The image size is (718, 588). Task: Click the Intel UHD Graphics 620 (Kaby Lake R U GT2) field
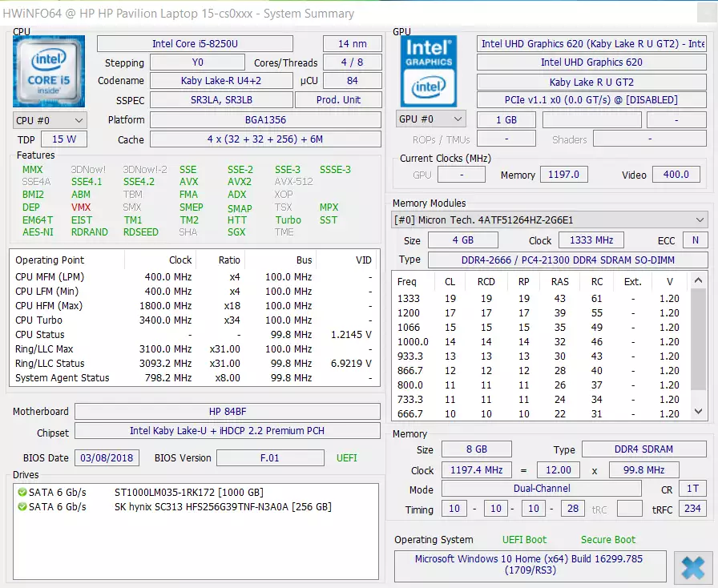(591, 44)
